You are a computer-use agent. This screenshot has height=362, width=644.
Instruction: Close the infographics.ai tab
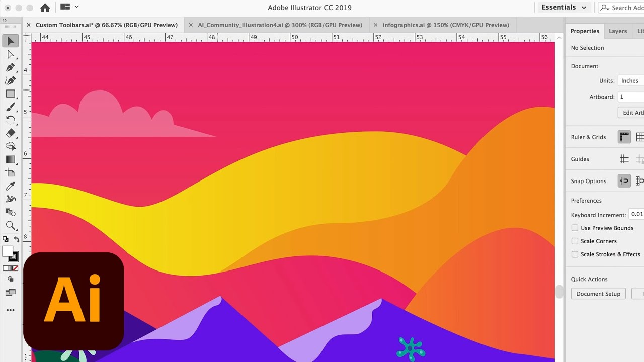click(375, 25)
